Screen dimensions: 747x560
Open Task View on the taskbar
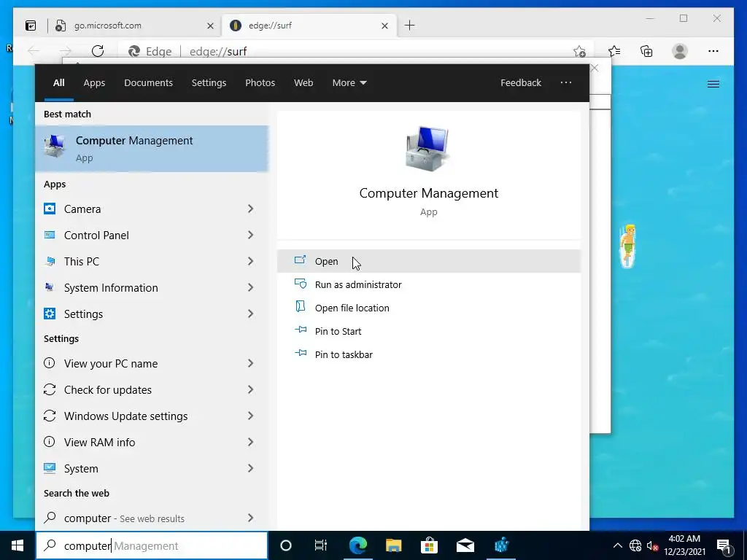[x=321, y=545]
